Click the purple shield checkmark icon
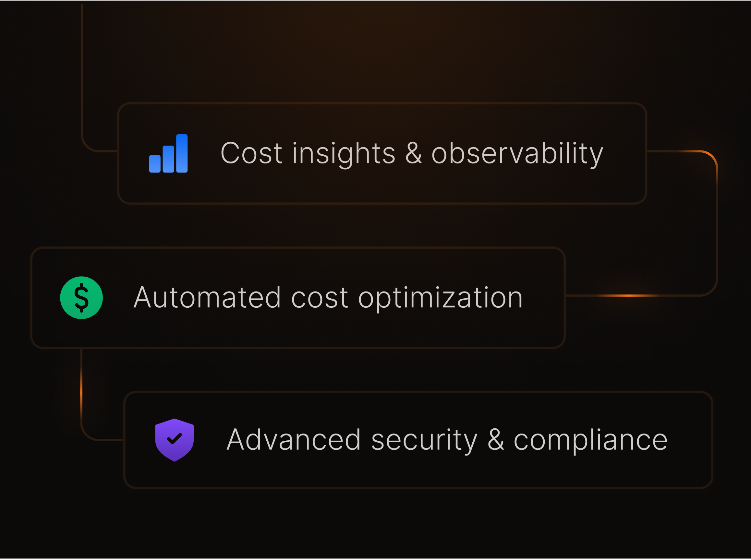The width and height of the screenshot is (751, 560). (x=174, y=440)
